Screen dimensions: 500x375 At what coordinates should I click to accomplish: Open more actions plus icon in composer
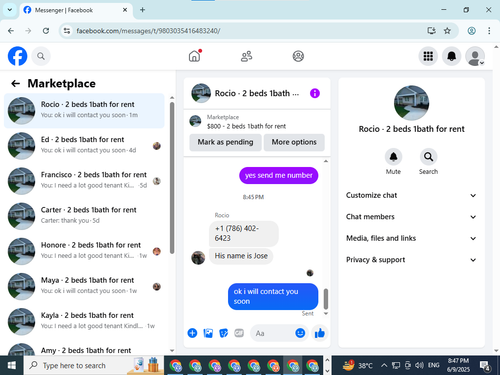(x=192, y=333)
